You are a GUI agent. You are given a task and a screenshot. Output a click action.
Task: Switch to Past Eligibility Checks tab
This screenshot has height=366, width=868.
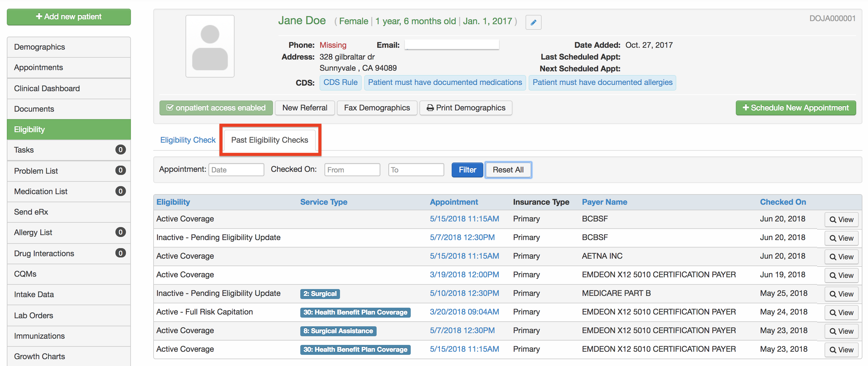270,140
